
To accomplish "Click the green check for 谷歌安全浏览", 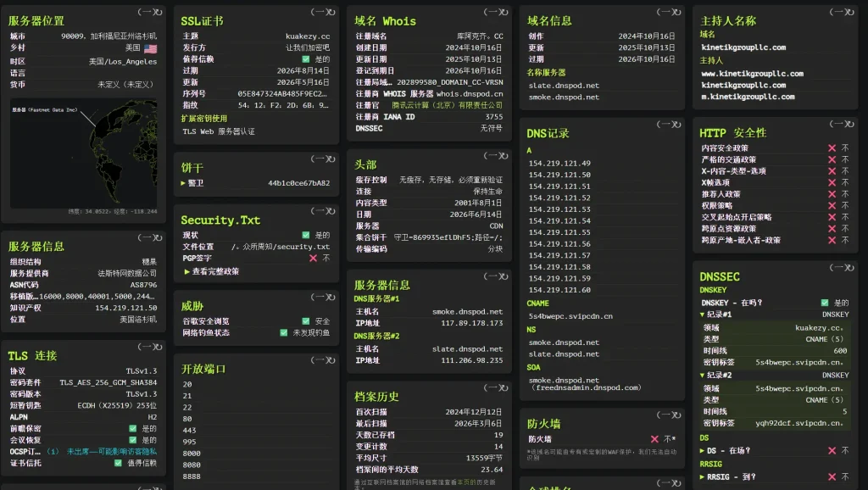I will 305,321.
